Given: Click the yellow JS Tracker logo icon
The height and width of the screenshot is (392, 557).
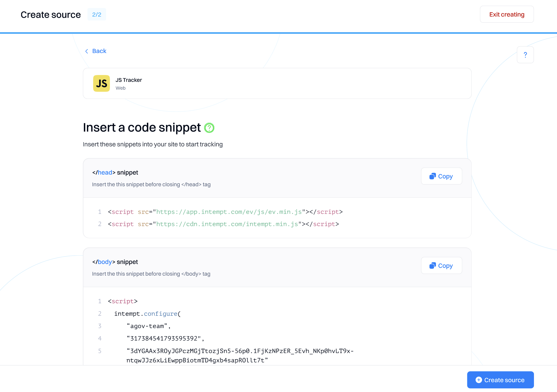Looking at the screenshot, I should pyautogui.click(x=101, y=83).
